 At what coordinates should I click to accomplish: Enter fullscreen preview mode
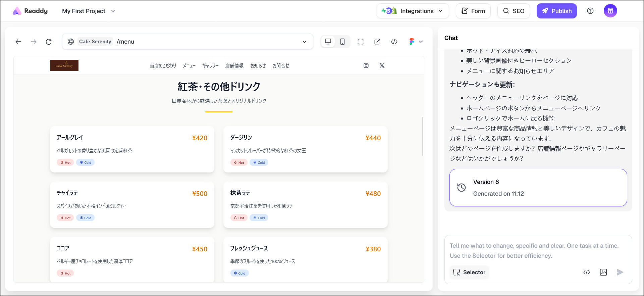point(361,42)
